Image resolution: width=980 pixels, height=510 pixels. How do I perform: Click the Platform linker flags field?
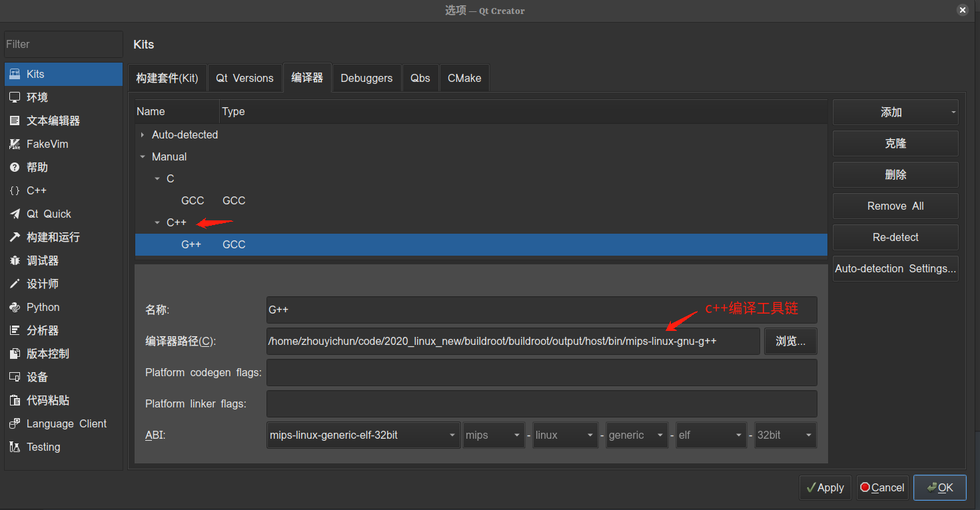point(542,404)
